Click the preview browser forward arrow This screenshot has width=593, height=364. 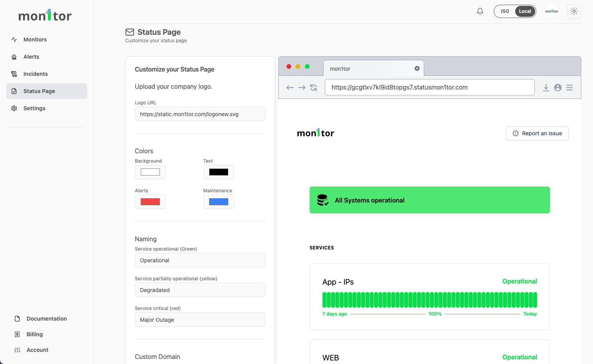point(302,88)
